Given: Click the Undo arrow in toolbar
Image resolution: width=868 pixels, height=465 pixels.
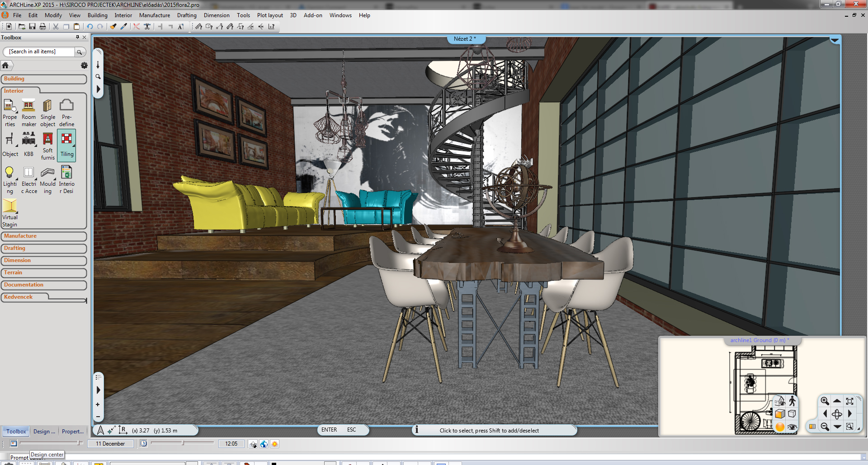Looking at the screenshot, I should pyautogui.click(x=90, y=27).
